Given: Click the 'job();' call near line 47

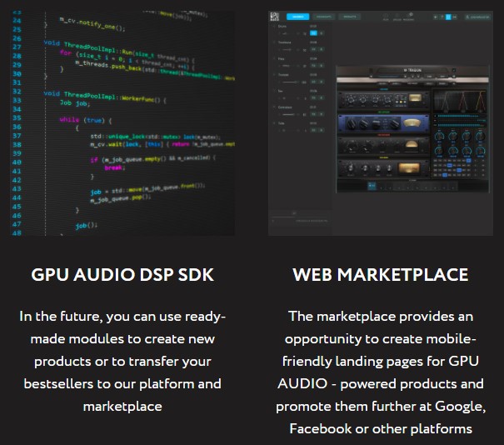Looking at the screenshot, I should 86,226.
